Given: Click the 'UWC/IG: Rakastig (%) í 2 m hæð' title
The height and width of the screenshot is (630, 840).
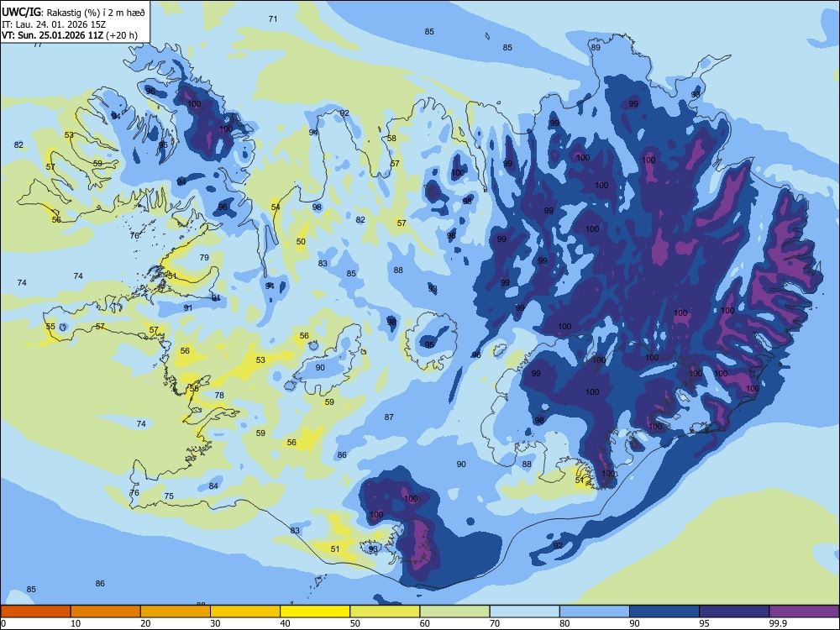Looking at the screenshot, I should click(73, 12).
